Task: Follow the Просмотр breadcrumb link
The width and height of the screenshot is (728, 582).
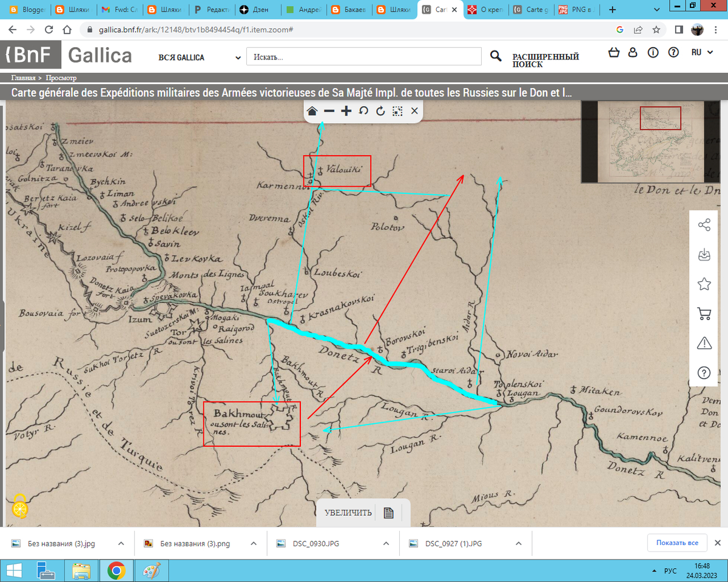Action: tap(61, 78)
